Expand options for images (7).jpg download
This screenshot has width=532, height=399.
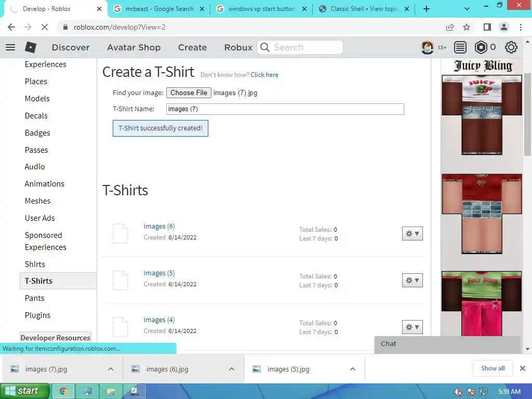coord(111,369)
